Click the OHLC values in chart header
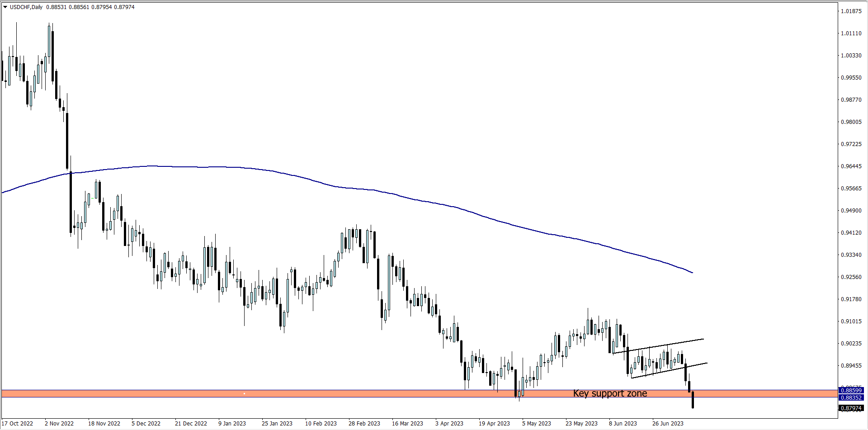 (90, 7)
